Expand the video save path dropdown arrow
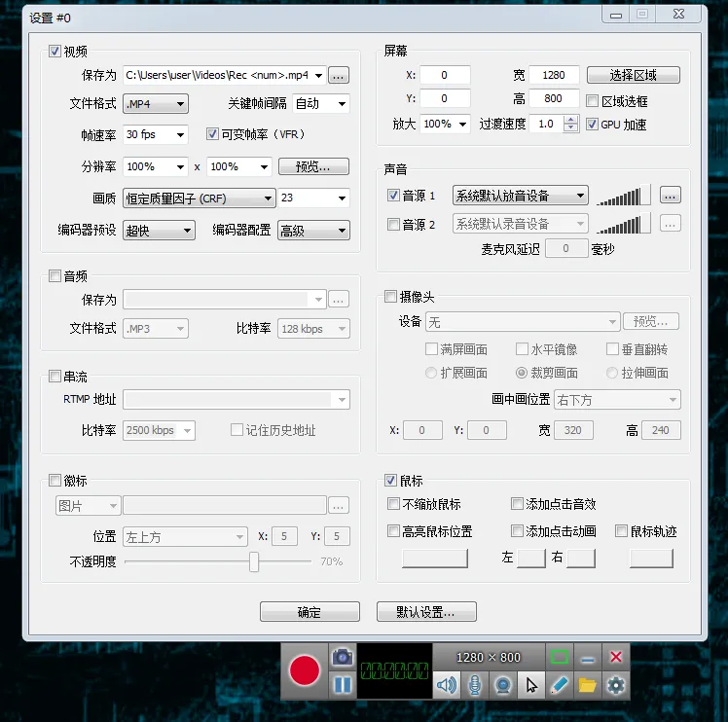This screenshot has width=728, height=722. [x=318, y=75]
